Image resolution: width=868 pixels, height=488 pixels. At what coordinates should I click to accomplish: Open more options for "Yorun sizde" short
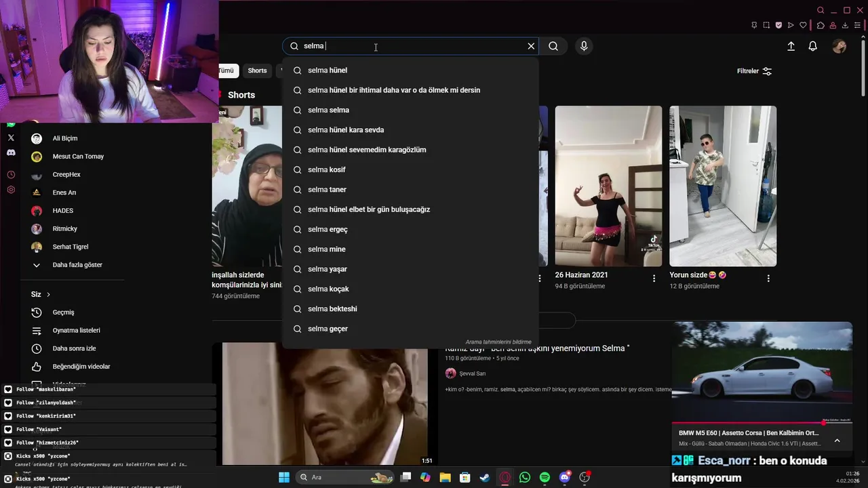click(768, 279)
